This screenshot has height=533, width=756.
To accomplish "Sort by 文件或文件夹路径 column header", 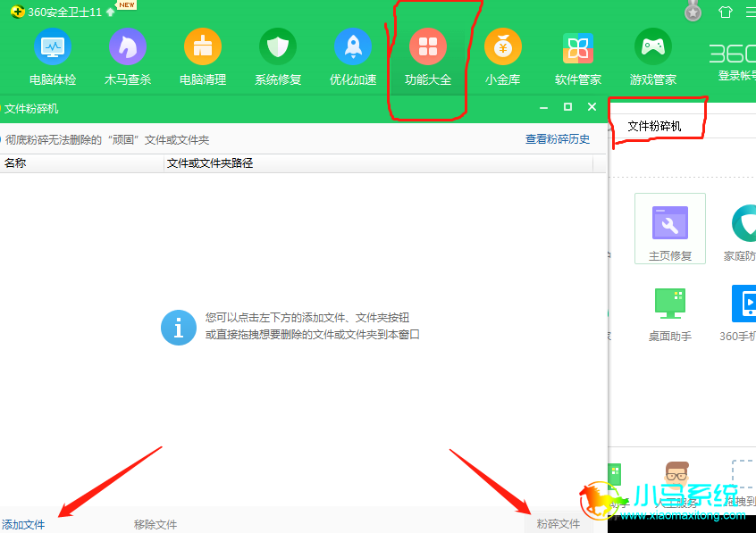I will tap(379, 163).
